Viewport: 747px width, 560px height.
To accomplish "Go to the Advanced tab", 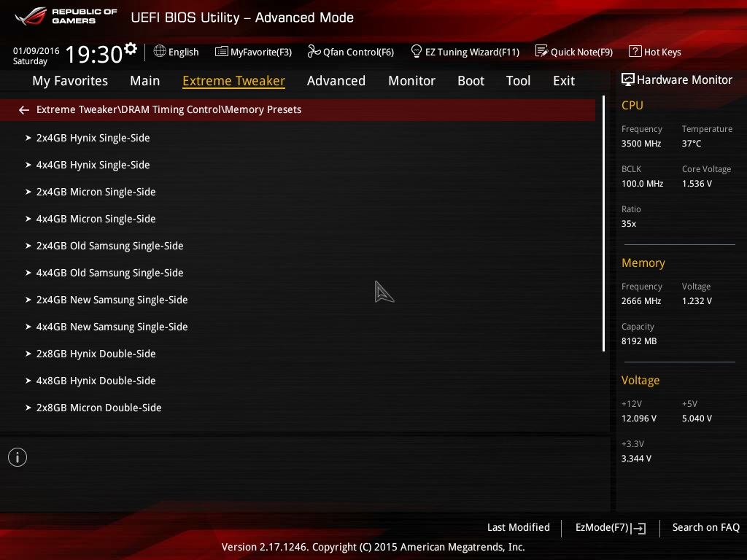I will point(336,81).
